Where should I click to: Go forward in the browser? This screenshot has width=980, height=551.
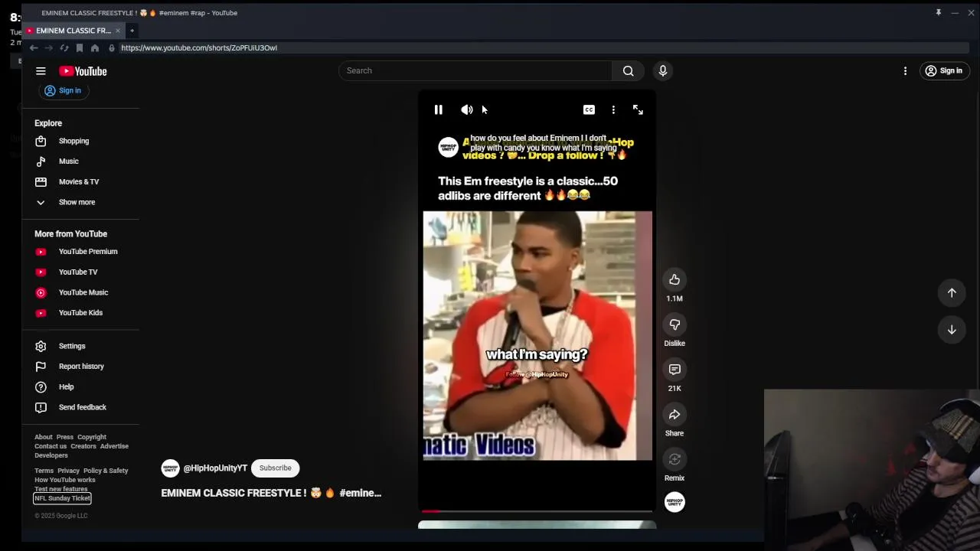point(49,47)
